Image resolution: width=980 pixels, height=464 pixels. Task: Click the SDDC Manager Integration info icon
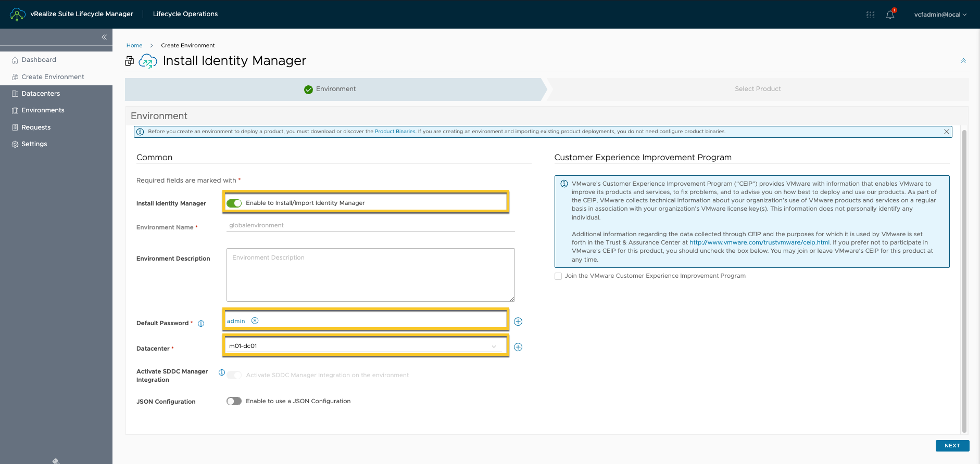[222, 372]
